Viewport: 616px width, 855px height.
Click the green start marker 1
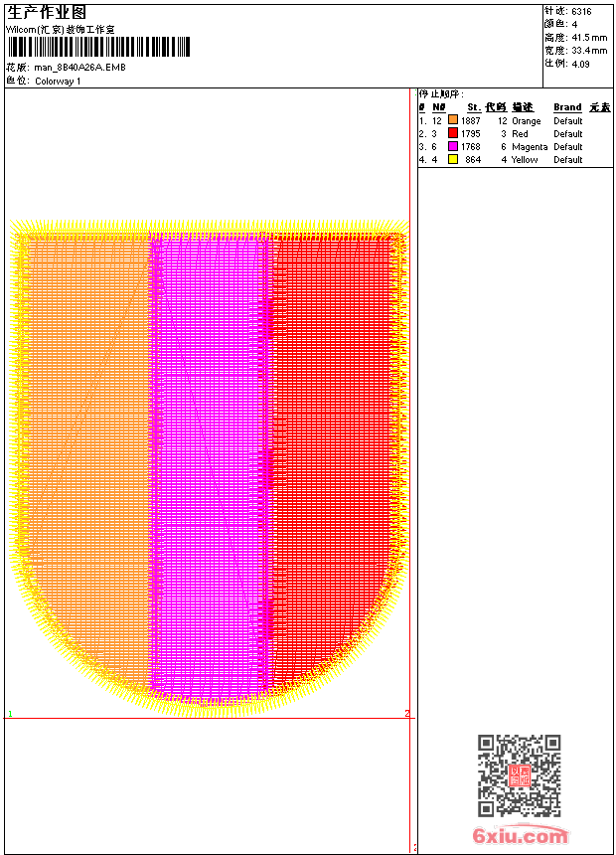[10, 714]
